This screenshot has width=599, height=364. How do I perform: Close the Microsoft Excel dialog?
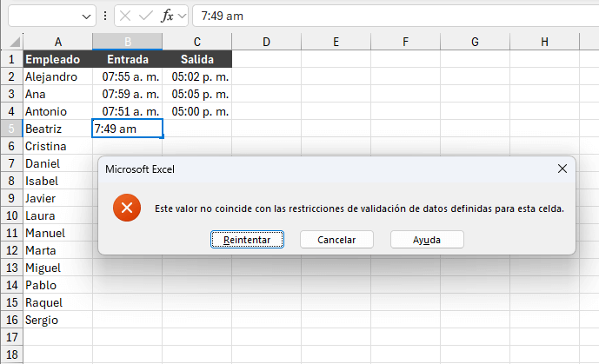coord(562,169)
